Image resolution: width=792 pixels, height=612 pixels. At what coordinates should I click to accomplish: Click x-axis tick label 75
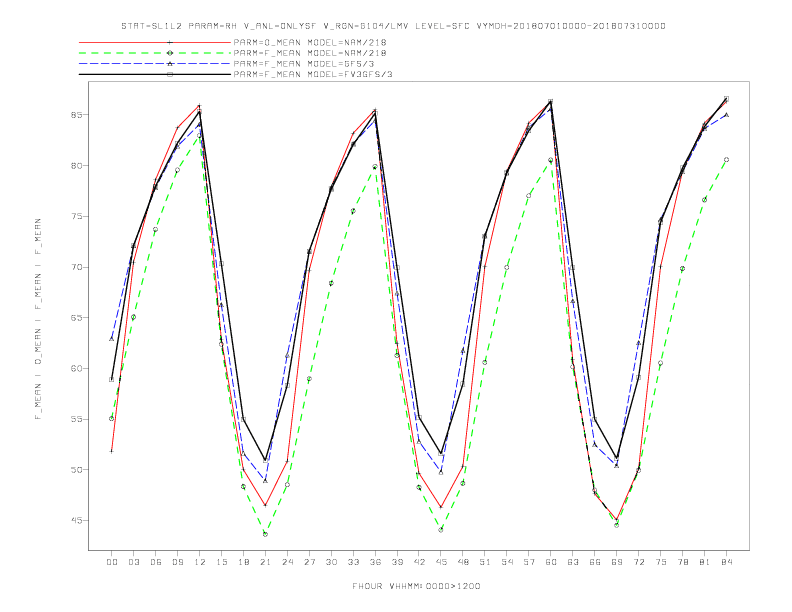661,562
